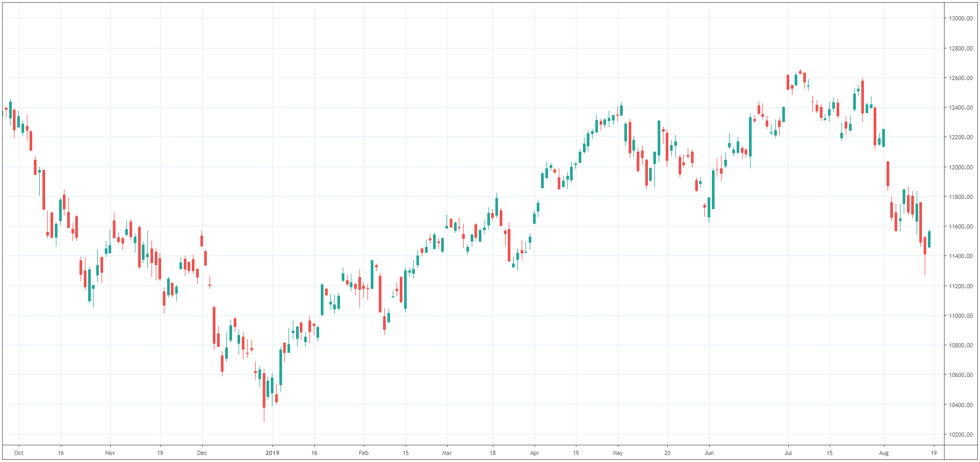
Task: Click the 12800.00 price axis label
Action: 961,48
